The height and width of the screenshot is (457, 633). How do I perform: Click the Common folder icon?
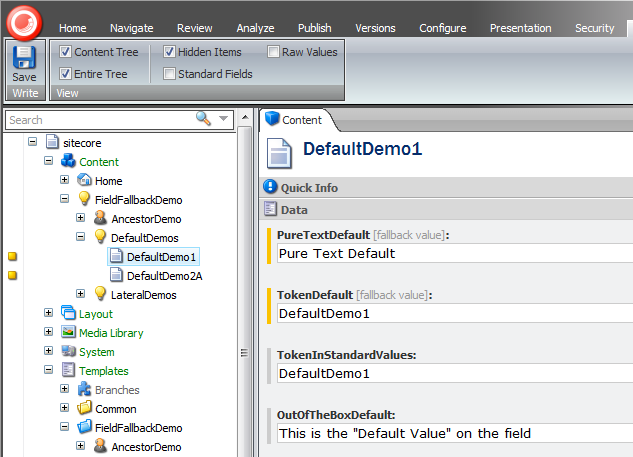click(x=84, y=408)
